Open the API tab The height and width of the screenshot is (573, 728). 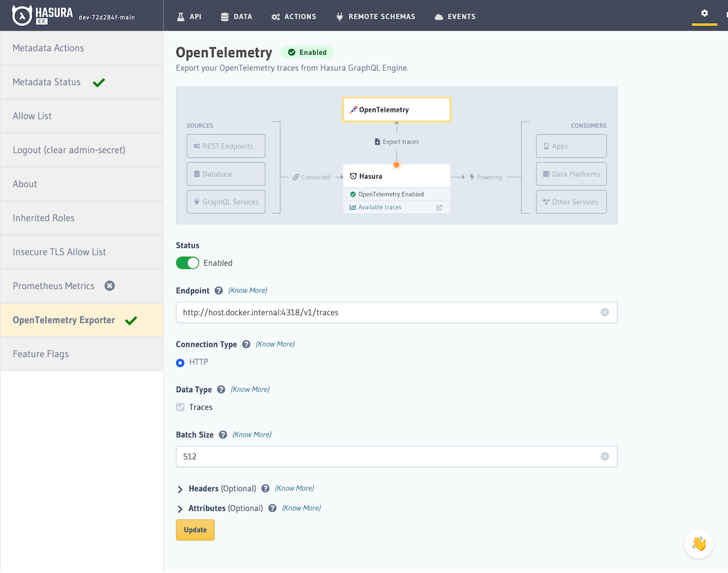(189, 17)
